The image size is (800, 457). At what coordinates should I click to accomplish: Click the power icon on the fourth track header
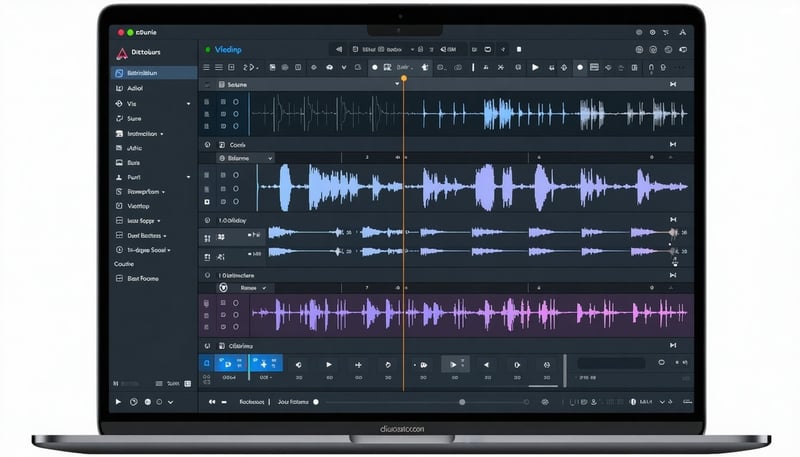coord(208,275)
